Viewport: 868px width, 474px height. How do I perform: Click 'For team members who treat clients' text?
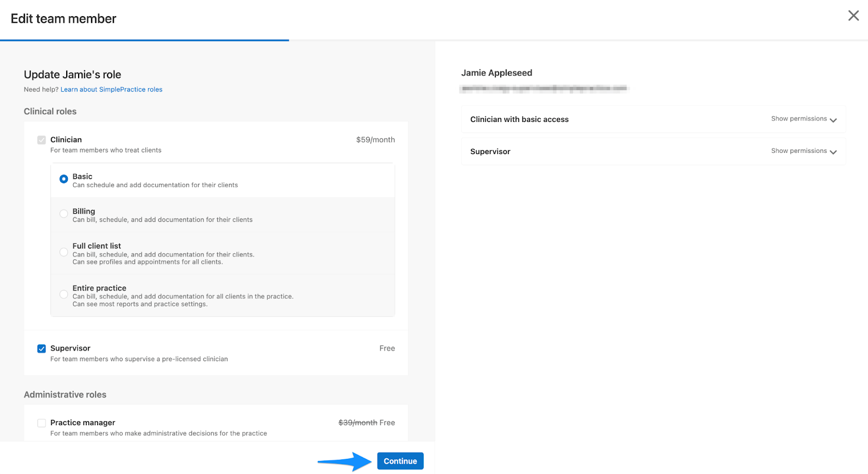pos(106,150)
